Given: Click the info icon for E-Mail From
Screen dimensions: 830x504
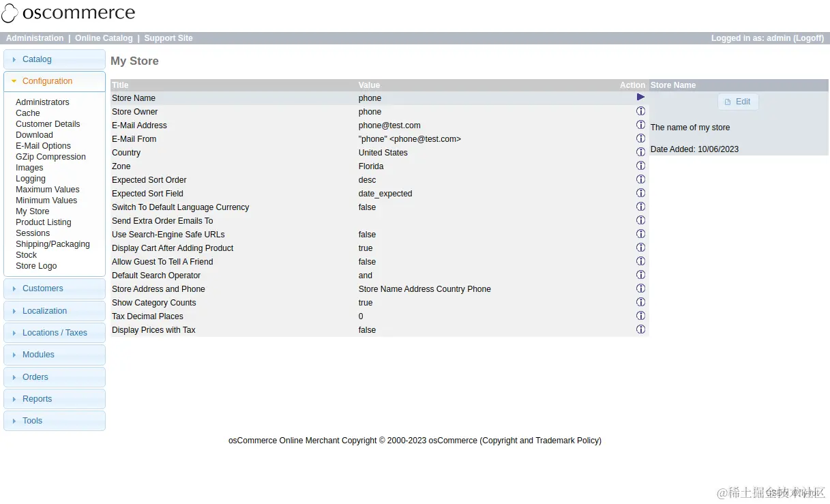Looking at the screenshot, I should click(640, 138).
